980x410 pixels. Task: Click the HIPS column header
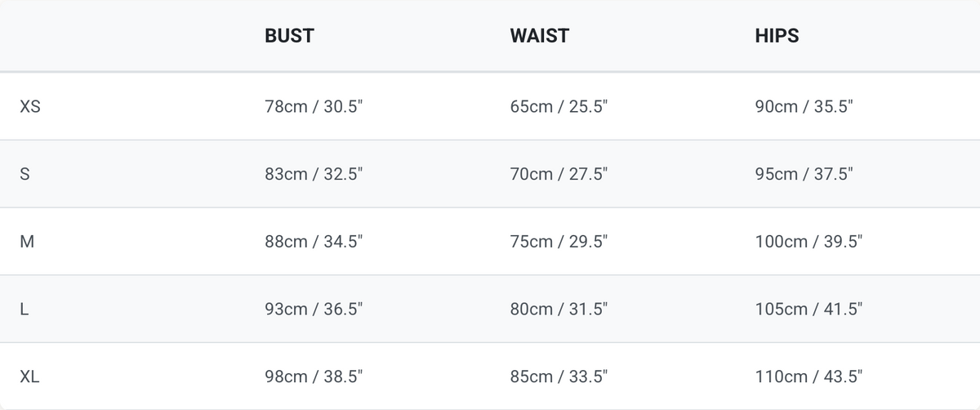[777, 36]
